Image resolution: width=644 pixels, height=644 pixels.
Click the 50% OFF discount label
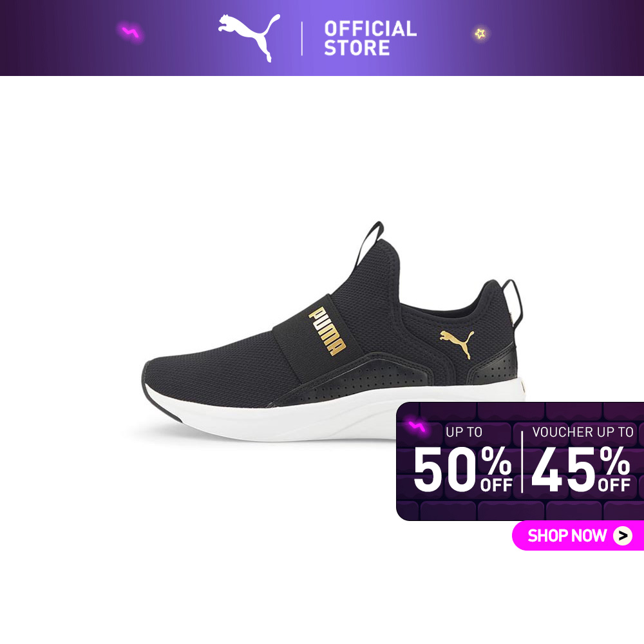pos(463,468)
